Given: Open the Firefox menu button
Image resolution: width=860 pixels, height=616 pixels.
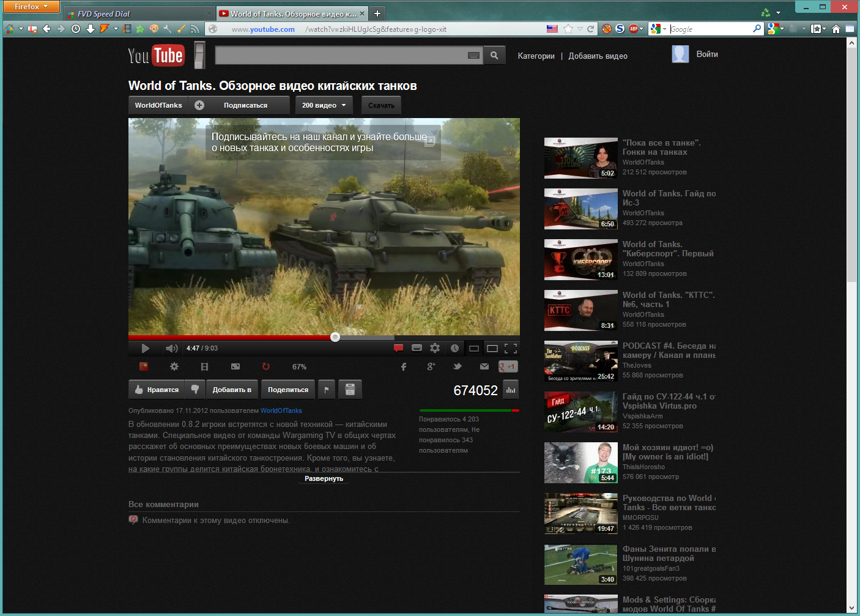Looking at the screenshot, I should click(30, 7).
